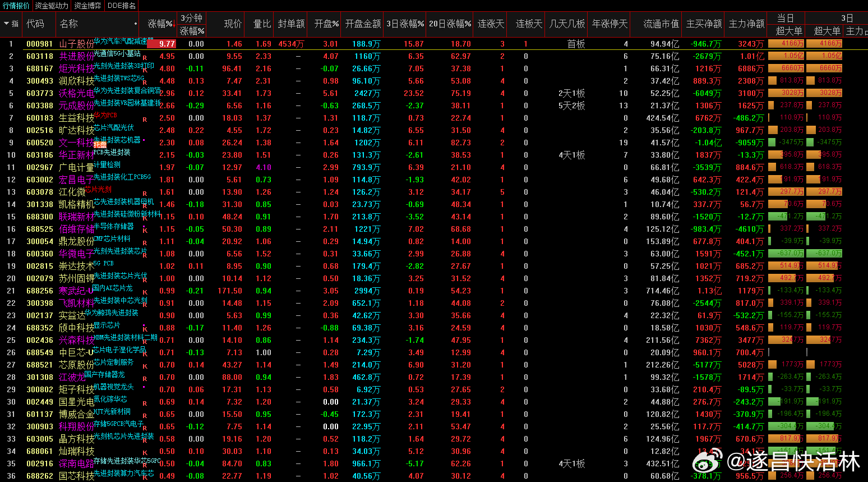Select the stock name 兴森科技
This screenshot has height=482, width=868.
(x=76, y=340)
